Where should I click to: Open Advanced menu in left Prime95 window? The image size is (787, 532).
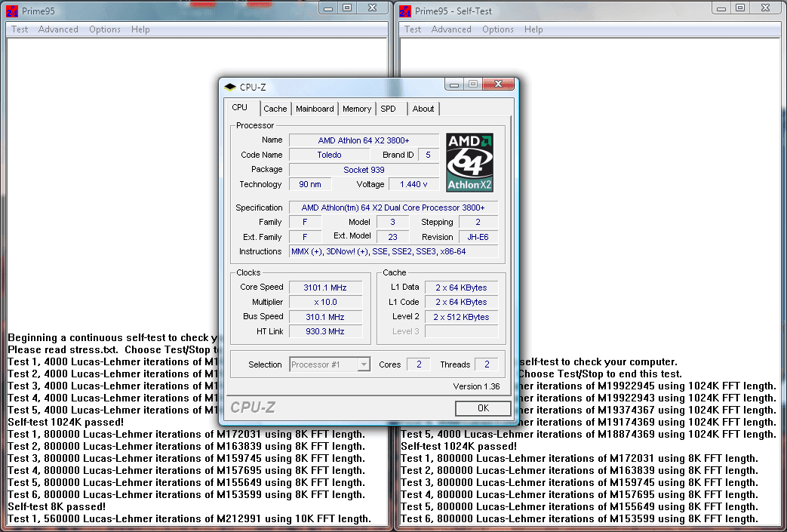(x=58, y=29)
